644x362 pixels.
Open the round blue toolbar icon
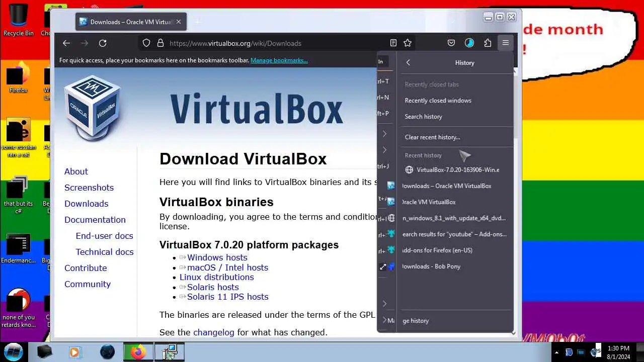pyautogui.click(x=469, y=43)
